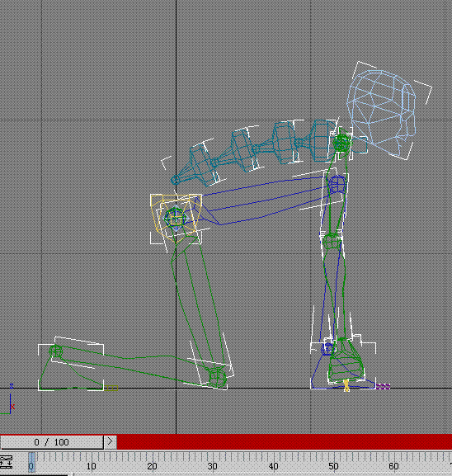This screenshot has height=476, width=452.
Task: Jump to frame 10 on track bar
Action: pyautogui.click(x=92, y=466)
